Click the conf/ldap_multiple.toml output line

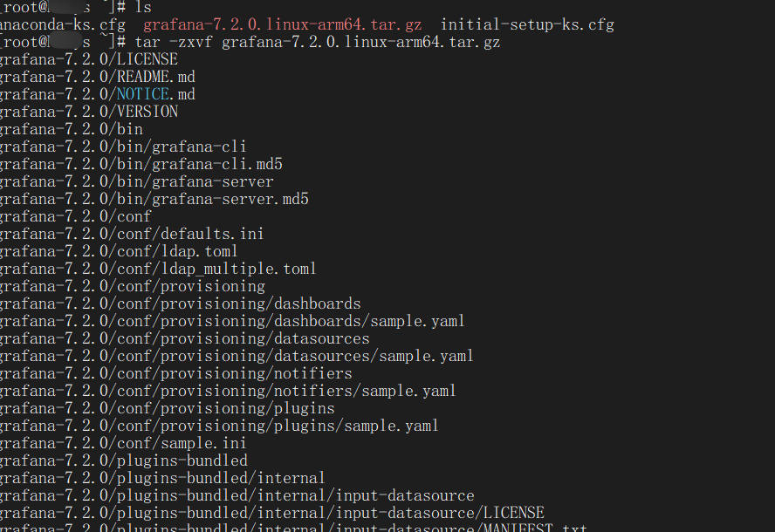157,269
